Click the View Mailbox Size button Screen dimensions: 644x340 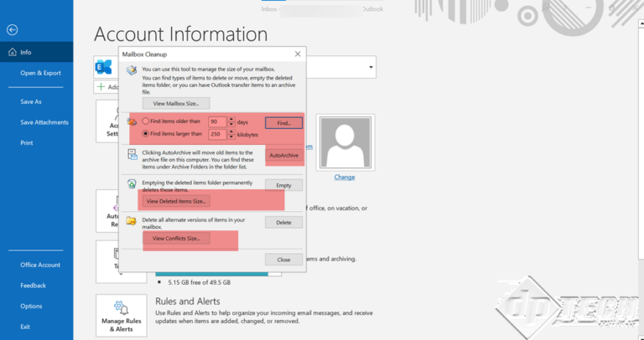(175, 103)
